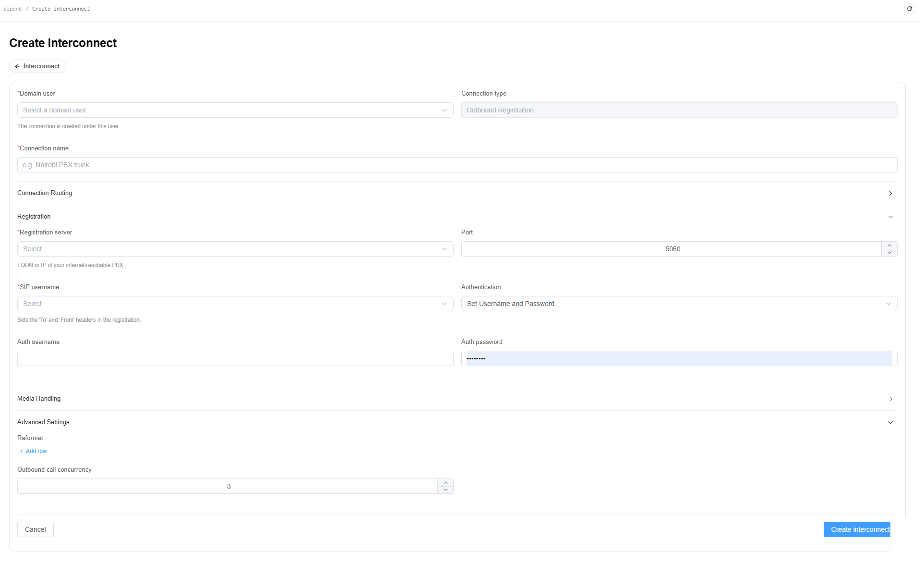Add a Reformat row
This screenshot has height=564, width=924.
pyautogui.click(x=33, y=451)
